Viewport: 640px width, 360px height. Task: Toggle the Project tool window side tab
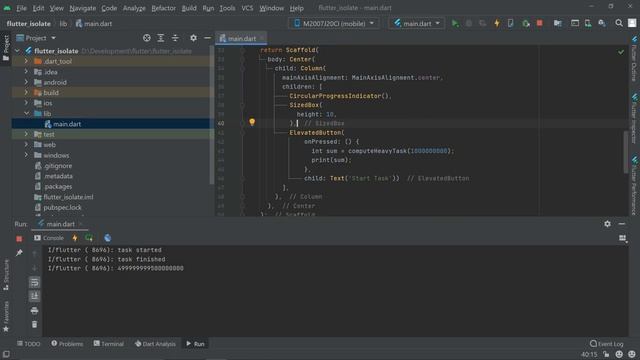click(x=6, y=48)
